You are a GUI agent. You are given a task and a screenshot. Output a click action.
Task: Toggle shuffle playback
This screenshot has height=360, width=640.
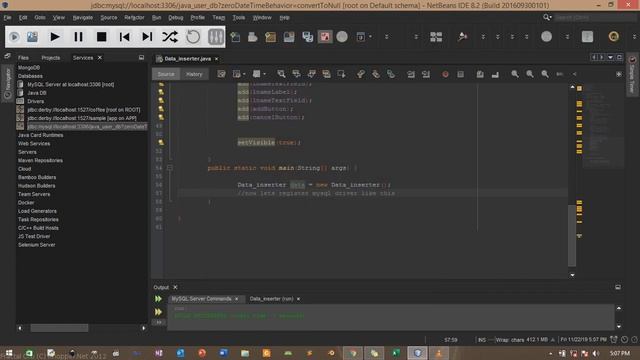click(170, 37)
